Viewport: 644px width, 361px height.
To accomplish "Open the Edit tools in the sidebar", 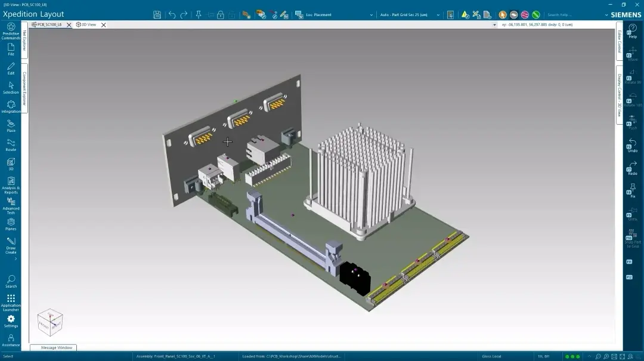I will point(11,69).
